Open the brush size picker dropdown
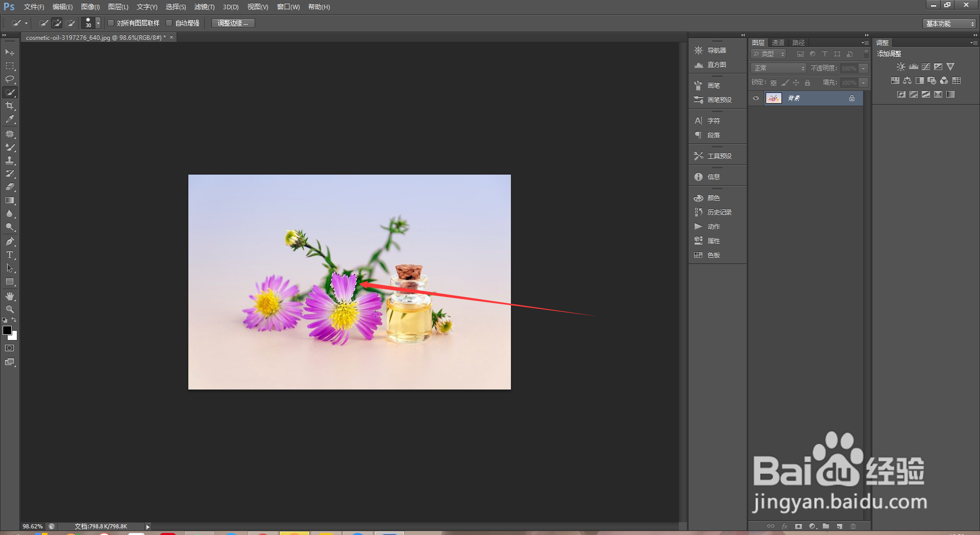 [x=98, y=23]
